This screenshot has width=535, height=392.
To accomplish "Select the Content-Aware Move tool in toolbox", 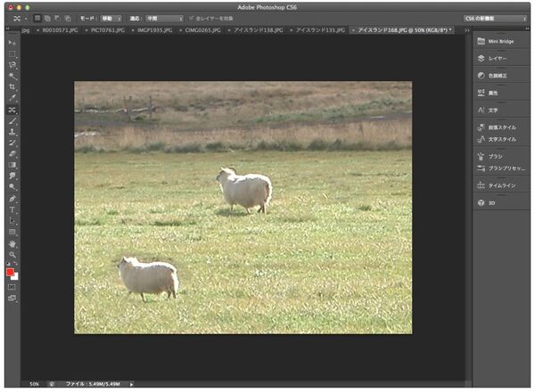I will [12, 110].
